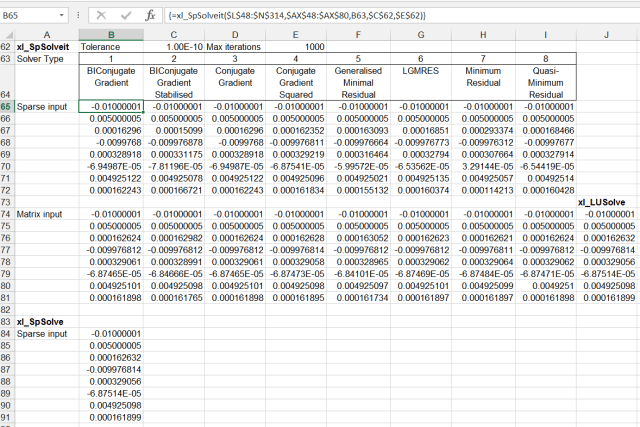Select solver type number 8 cell

coord(546,59)
